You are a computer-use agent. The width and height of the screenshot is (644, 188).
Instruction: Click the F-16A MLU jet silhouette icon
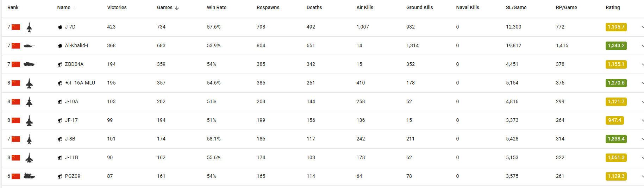tap(29, 83)
